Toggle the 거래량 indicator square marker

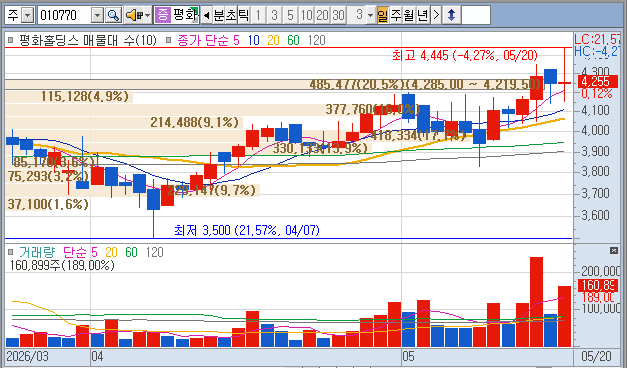click(11, 252)
